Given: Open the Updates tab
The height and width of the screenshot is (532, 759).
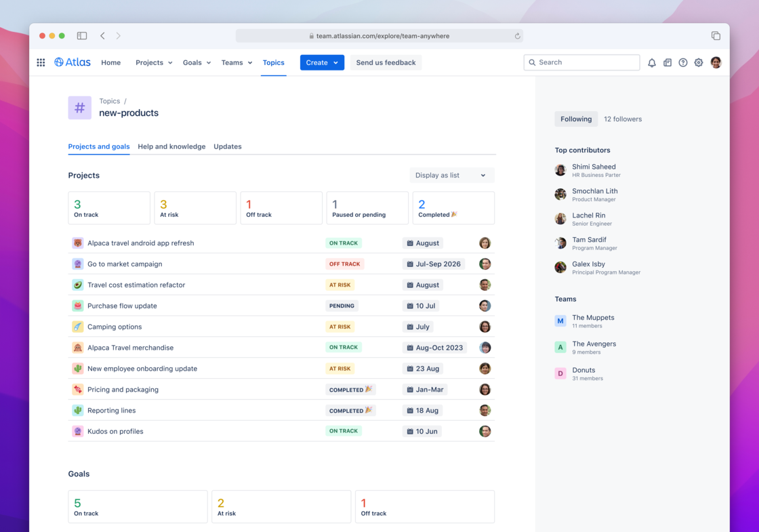Looking at the screenshot, I should pyautogui.click(x=227, y=146).
